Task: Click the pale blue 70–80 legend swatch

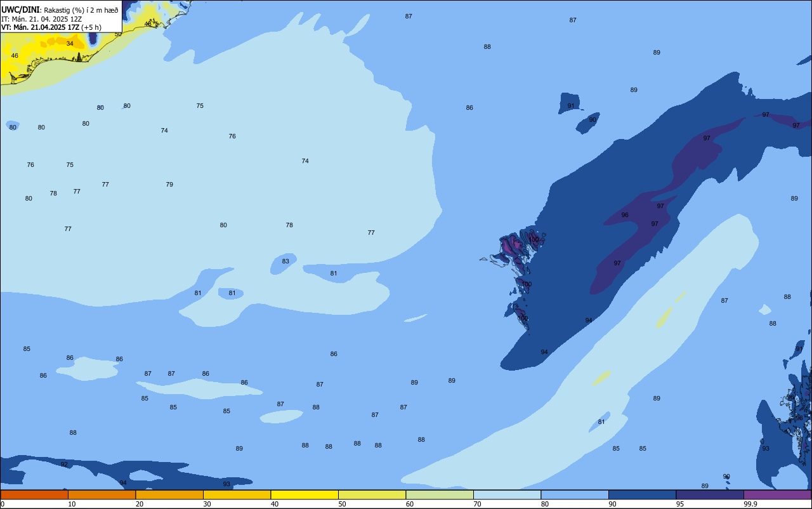Action: (x=507, y=494)
